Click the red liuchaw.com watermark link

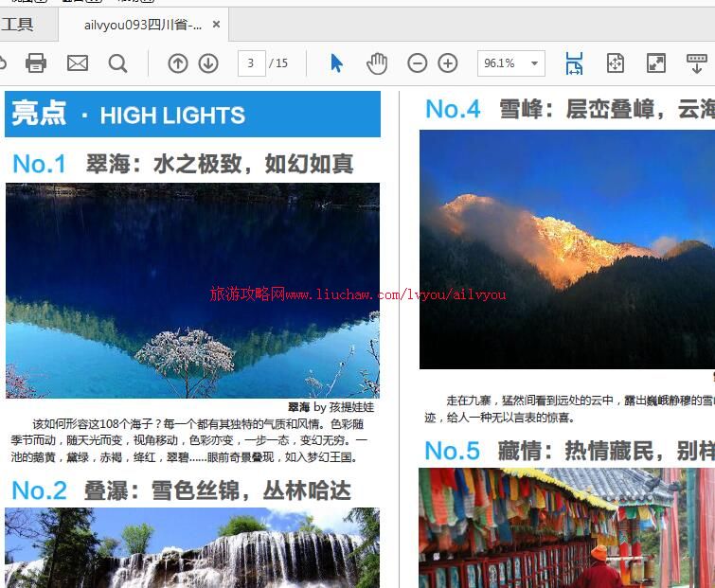click(x=358, y=294)
